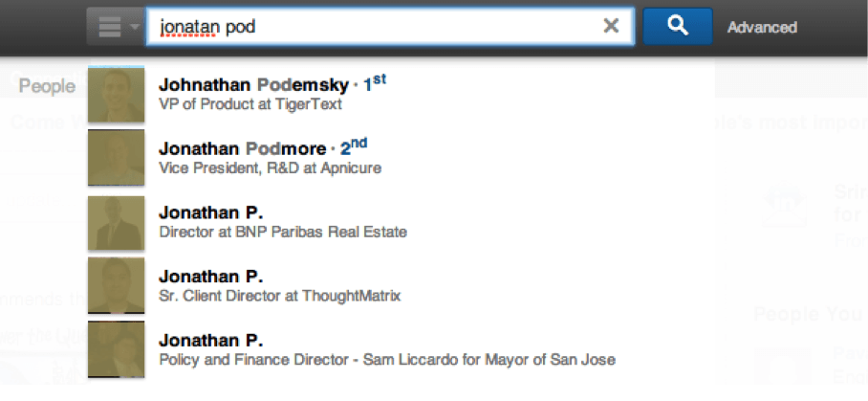This screenshot has width=868, height=401.
Task: Click the People section label
Action: pos(47,86)
